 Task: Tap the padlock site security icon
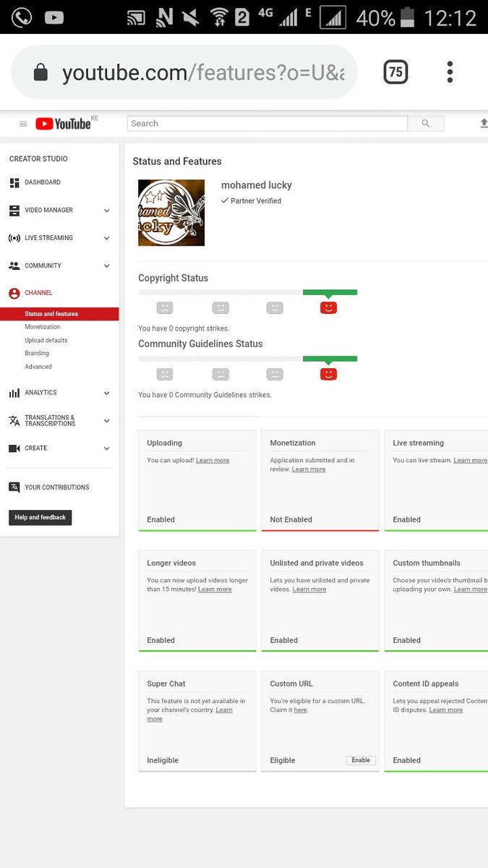tap(40, 72)
